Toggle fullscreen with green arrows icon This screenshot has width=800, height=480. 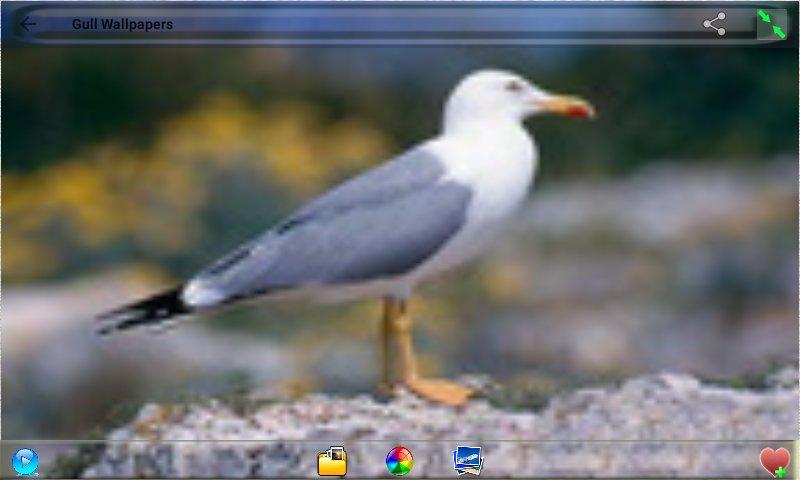[771, 24]
